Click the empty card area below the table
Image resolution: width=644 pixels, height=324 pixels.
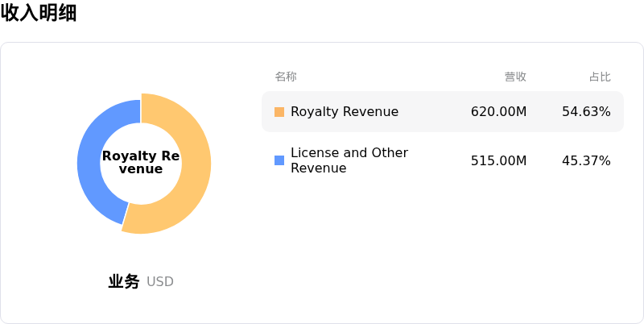(x=443, y=250)
